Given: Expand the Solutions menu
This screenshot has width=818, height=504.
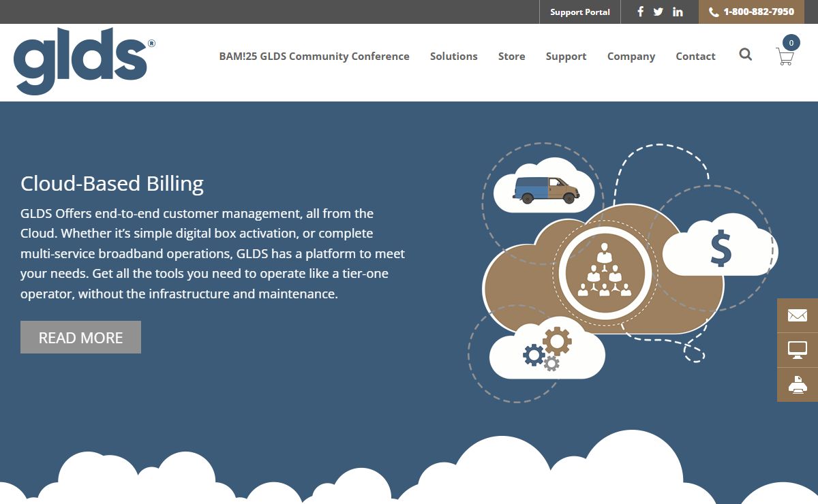Looking at the screenshot, I should pyautogui.click(x=453, y=57).
